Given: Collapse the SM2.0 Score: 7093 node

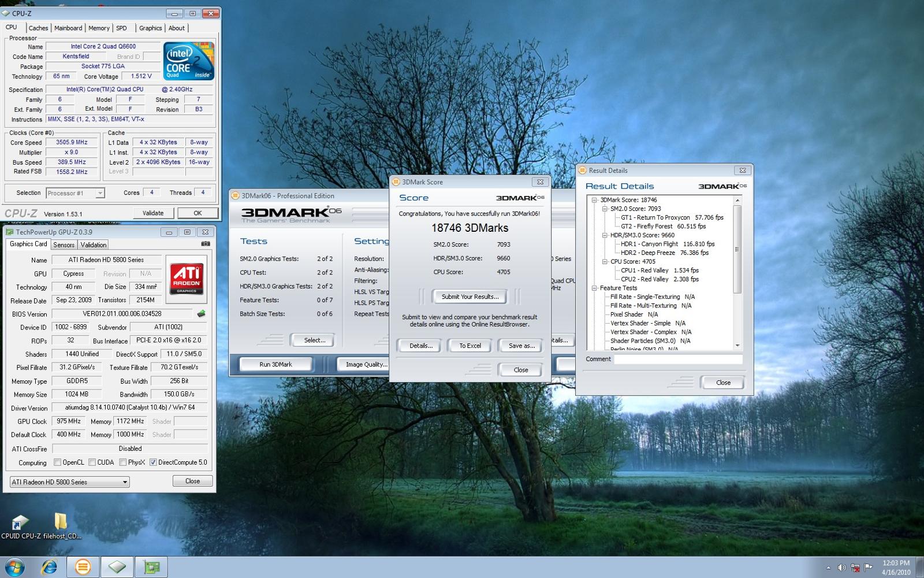Looking at the screenshot, I should click(x=605, y=209).
